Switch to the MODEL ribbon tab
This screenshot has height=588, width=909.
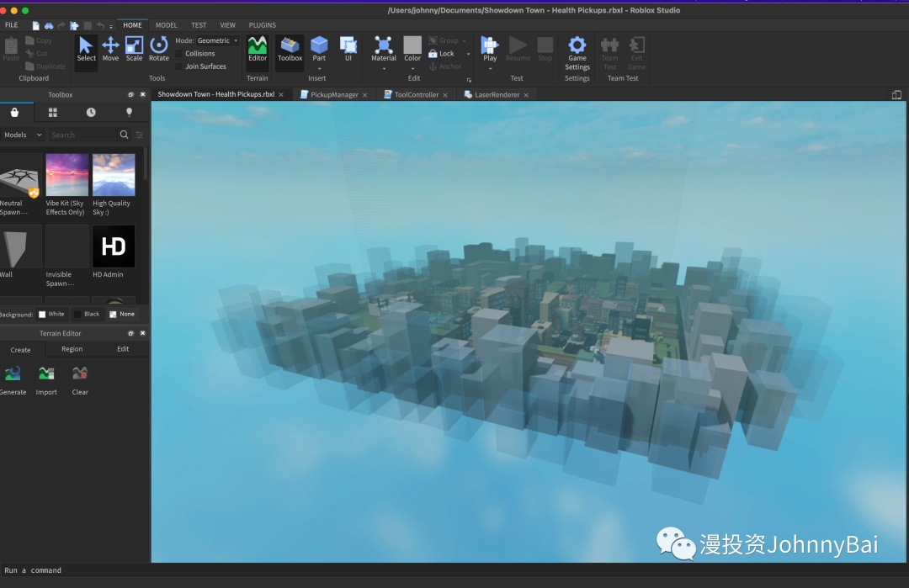167,25
